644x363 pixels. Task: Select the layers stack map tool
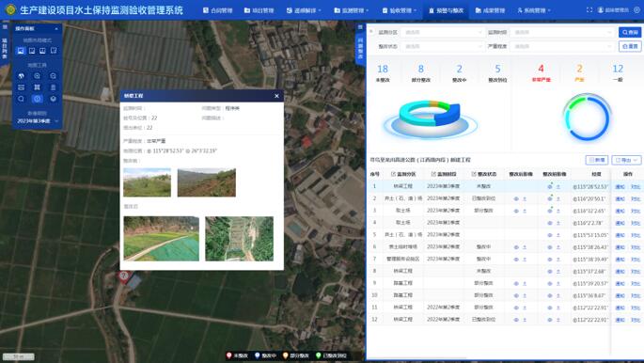[x=54, y=99]
